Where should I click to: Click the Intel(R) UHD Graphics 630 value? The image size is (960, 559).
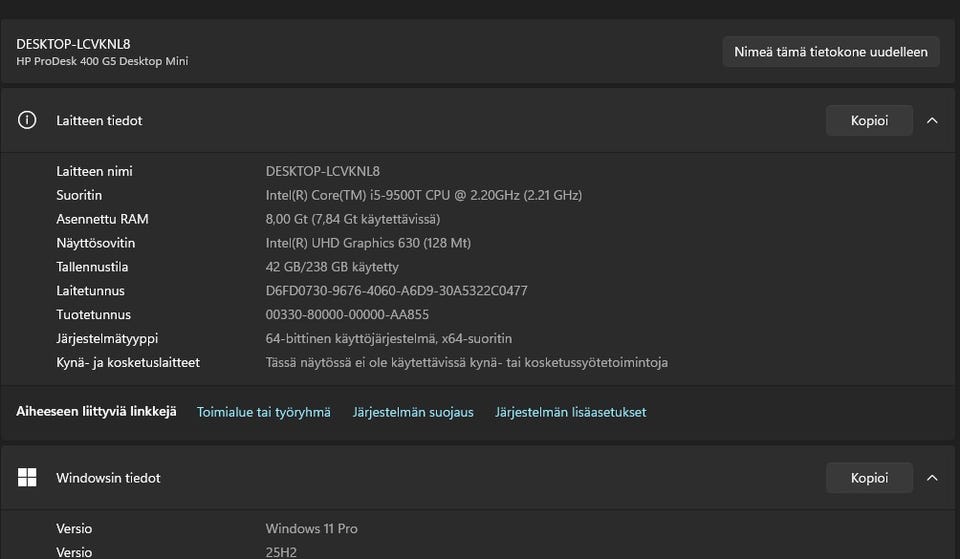368,243
